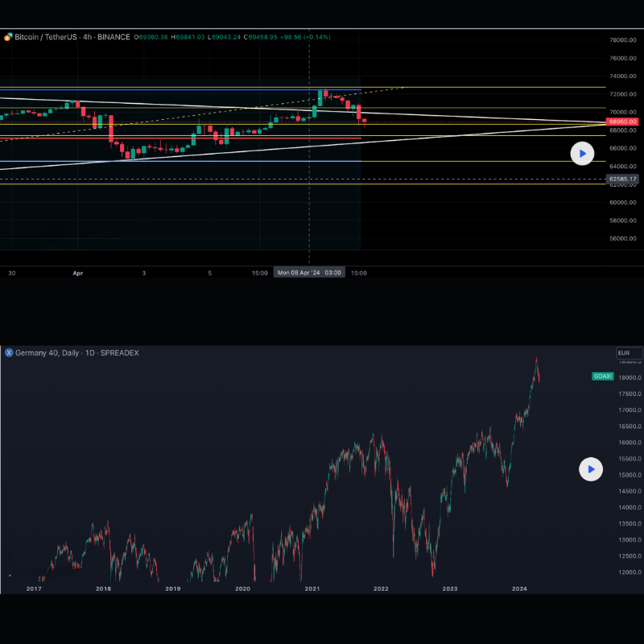Viewport: 644px width, 644px height.
Task: Click the 2017 year label on the time axis
Action: coord(34,588)
